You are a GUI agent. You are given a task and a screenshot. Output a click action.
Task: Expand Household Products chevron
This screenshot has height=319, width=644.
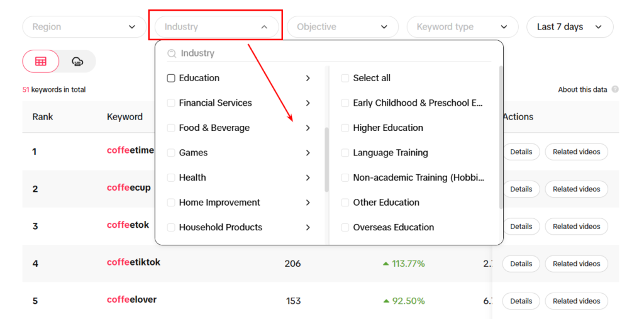coord(308,228)
